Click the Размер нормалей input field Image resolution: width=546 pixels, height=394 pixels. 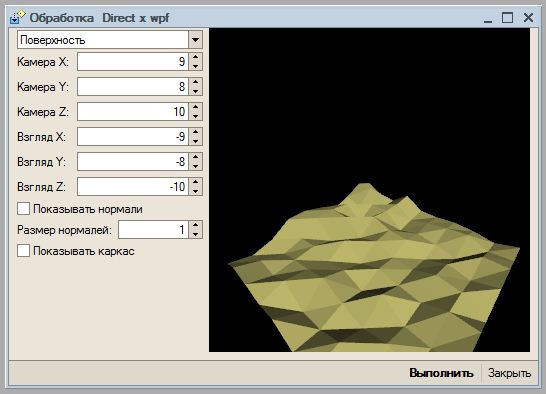(x=154, y=230)
